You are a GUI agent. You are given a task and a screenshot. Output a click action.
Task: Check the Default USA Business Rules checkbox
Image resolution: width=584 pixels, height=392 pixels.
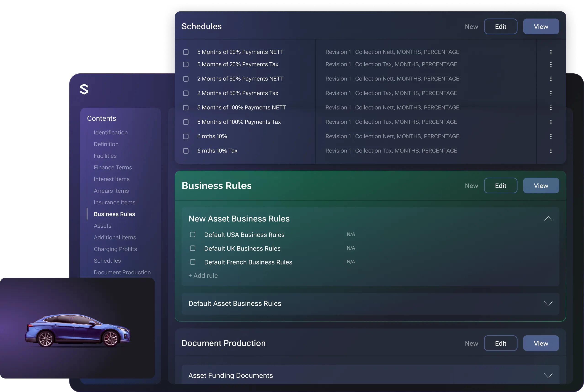click(192, 235)
